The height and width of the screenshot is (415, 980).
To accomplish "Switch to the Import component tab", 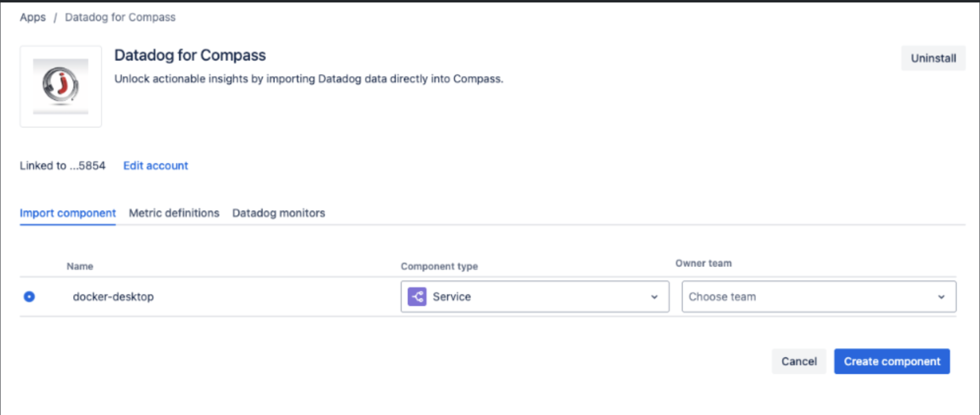I will (x=68, y=213).
